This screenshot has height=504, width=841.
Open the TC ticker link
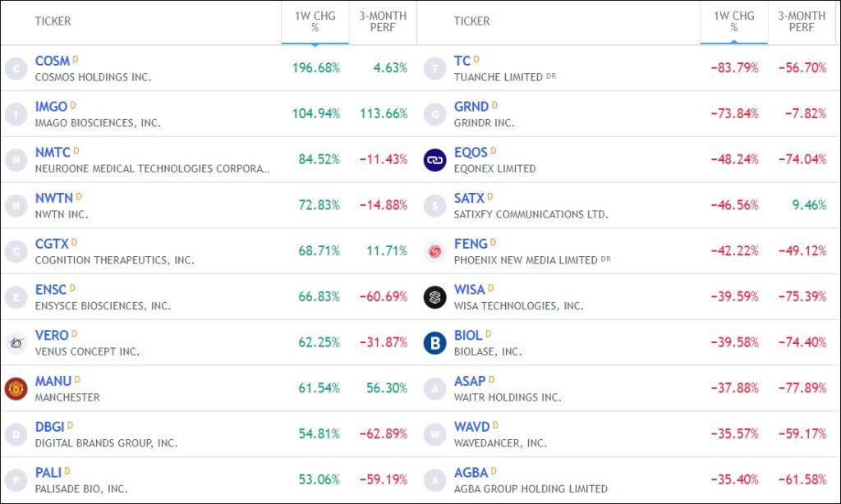(x=462, y=61)
